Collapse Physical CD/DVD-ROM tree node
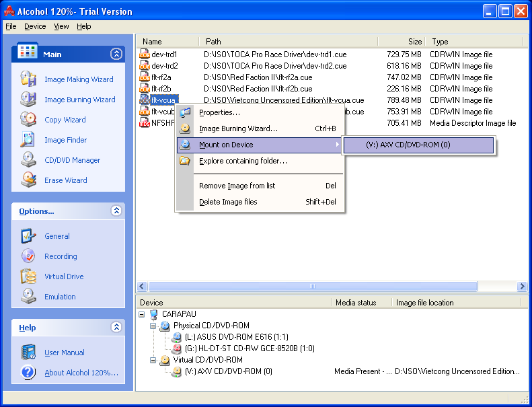 click(x=153, y=326)
